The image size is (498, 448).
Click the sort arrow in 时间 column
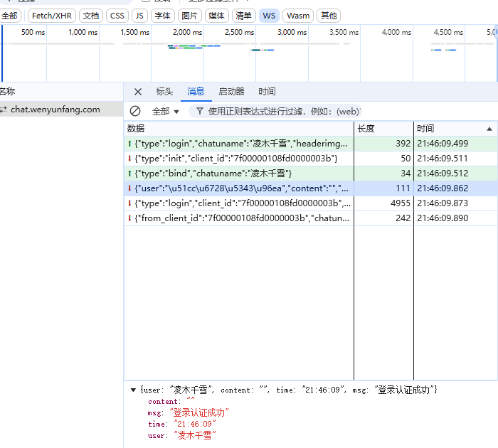(x=489, y=129)
